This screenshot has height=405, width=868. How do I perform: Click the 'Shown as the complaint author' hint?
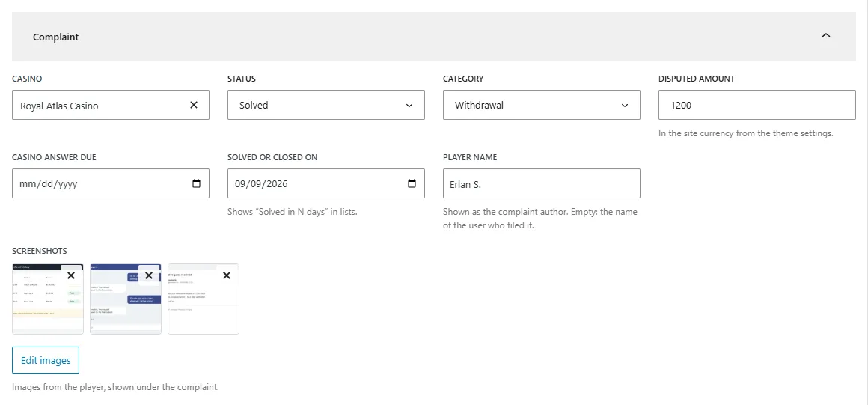tap(540, 219)
